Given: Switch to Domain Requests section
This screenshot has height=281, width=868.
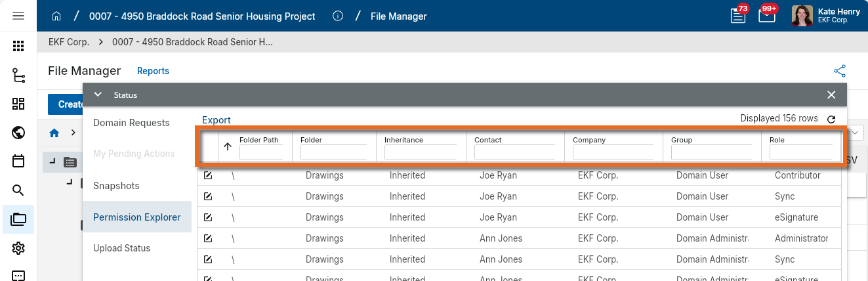Looking at the screenshot, I should pos(131,123).
